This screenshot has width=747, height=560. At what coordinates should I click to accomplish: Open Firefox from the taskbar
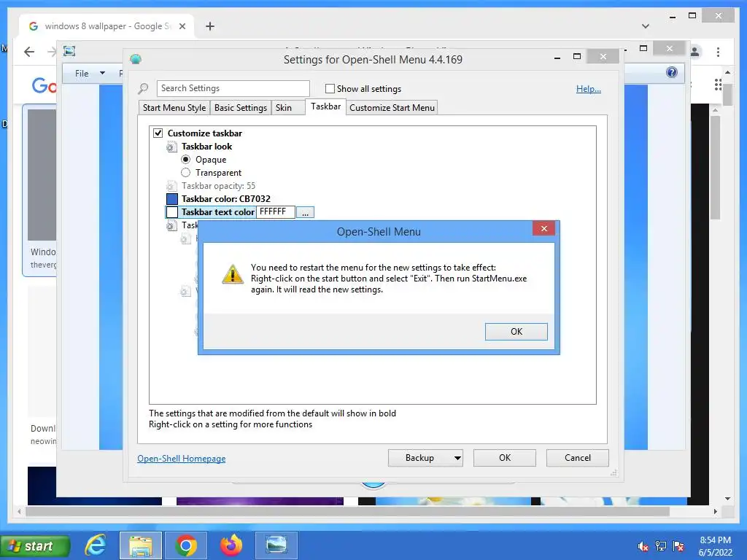(x=231, y=545)
